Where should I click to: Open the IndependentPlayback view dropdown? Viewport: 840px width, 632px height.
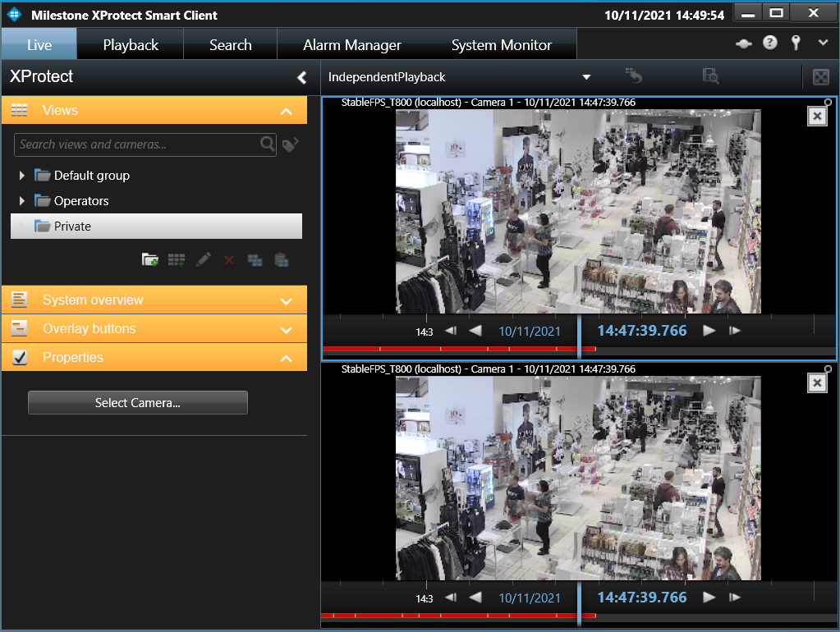point(586,77)
